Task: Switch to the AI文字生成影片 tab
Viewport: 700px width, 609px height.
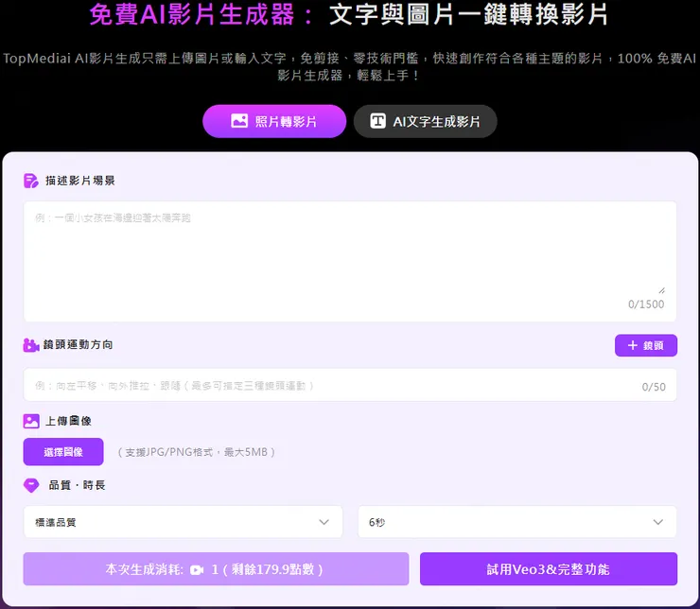Action: (425, 121)
